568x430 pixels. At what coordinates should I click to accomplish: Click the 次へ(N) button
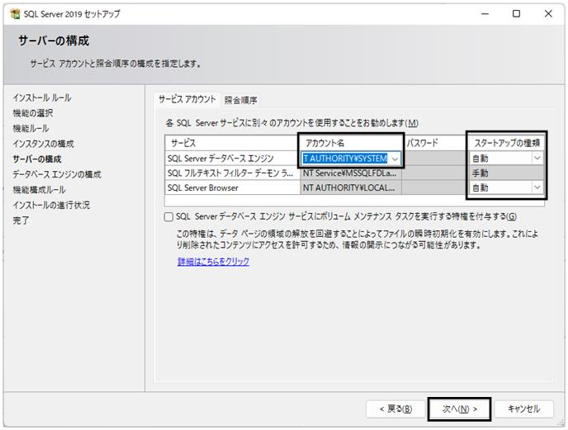point(459,409)
